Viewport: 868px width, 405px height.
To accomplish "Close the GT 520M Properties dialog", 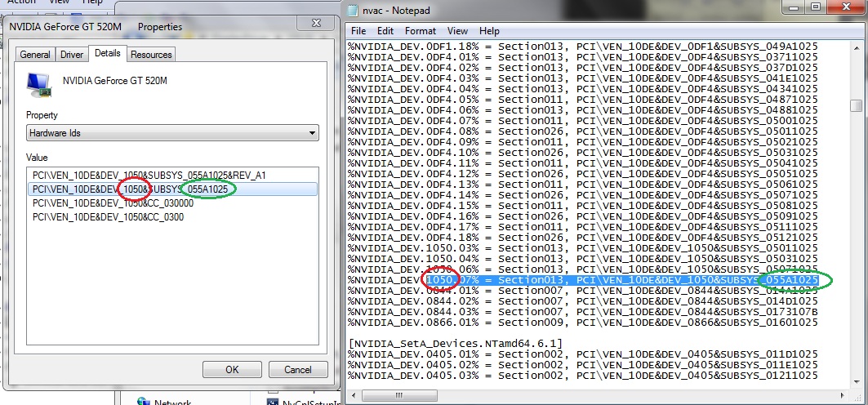I will pos(316,23).
